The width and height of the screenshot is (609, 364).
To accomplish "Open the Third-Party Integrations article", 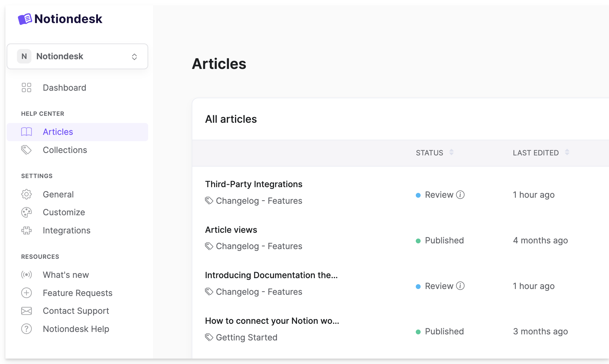I will (254, 184).
